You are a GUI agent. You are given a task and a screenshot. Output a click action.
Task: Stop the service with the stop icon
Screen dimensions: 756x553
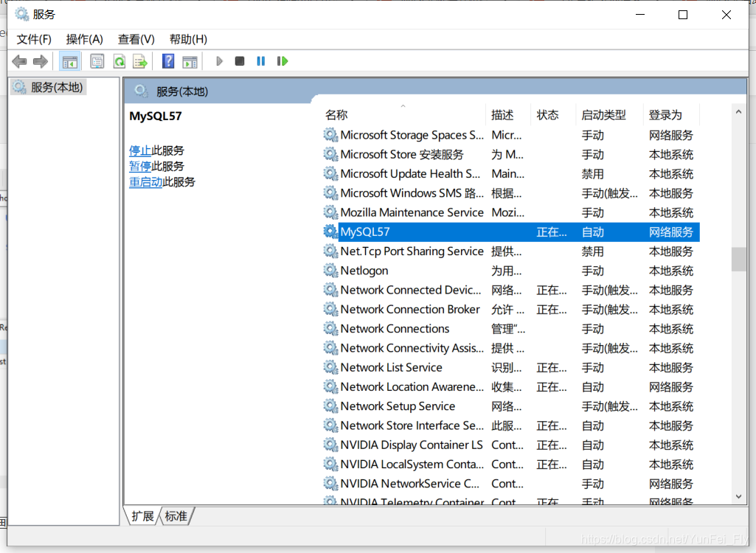point(240,60)
